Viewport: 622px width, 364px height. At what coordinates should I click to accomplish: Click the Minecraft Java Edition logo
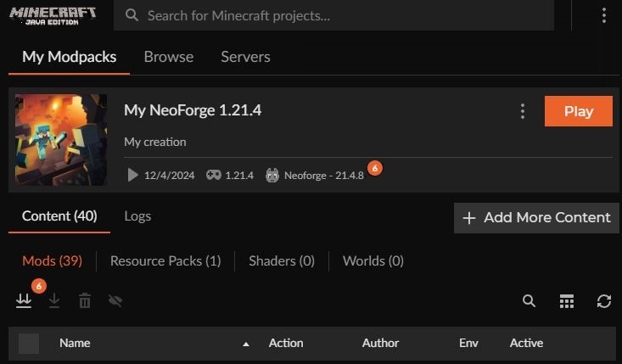point(53,15)
